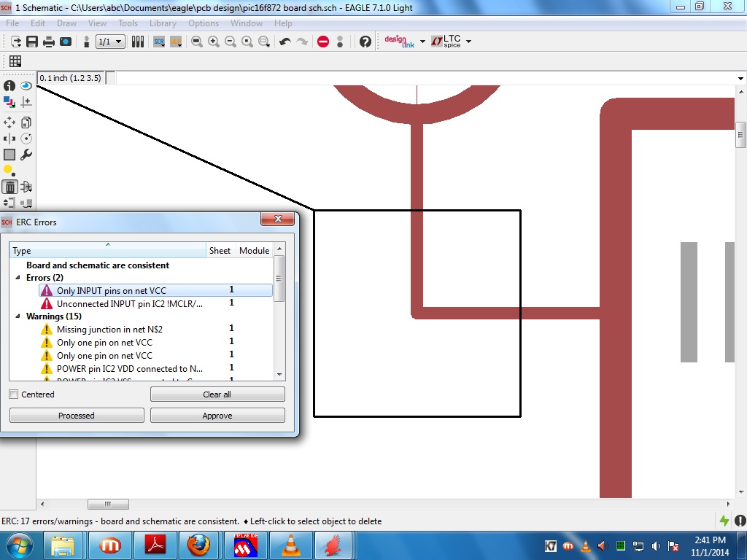Click the command line input field
The width and height of the screenshot is (747, 560).
tap(425, 78)
